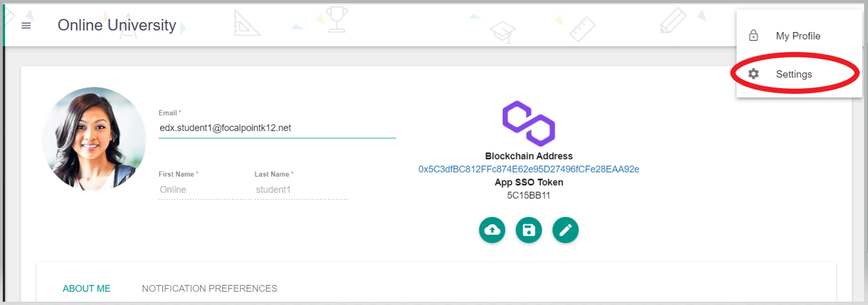This screenshot has width=868, height=305.
Task: Focus the First Name field
Action: [202, 190]
